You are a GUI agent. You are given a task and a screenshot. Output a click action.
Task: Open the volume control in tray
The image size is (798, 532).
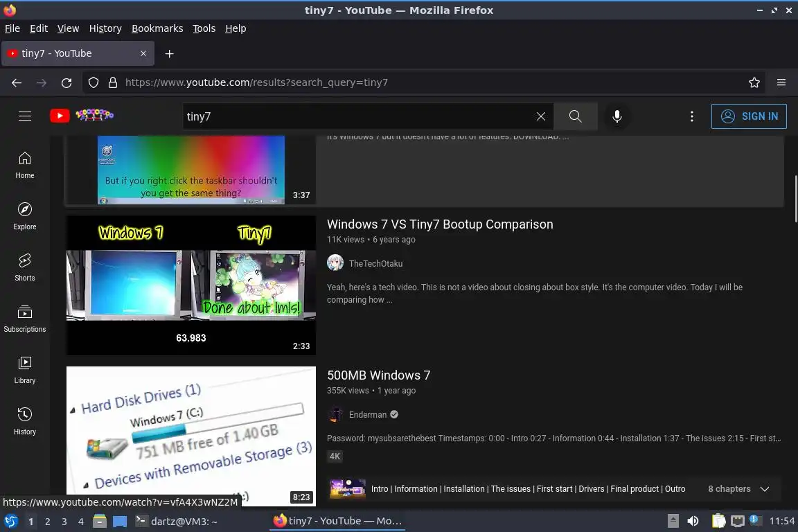[x=693, y=521]
